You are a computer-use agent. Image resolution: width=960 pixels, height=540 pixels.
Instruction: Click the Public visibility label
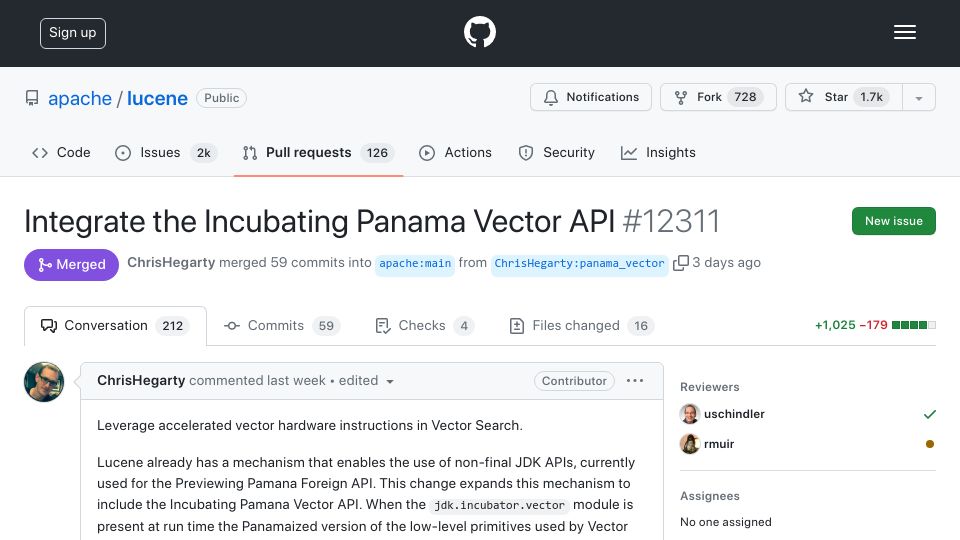pyautogui.click(x=222, y=98)
